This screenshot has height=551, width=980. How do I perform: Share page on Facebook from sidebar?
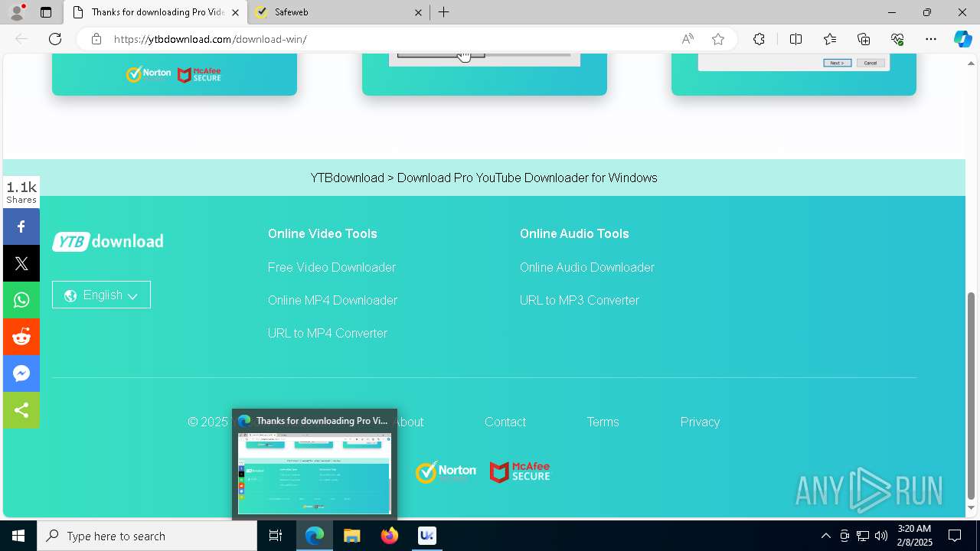click(21, 227)
